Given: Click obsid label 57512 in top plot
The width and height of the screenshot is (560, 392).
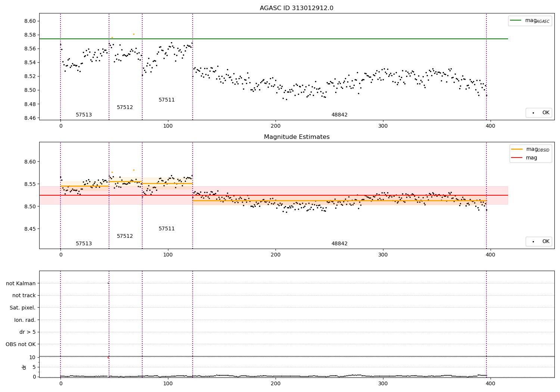Looking at the screenshot, I should (x=125, y=108).
